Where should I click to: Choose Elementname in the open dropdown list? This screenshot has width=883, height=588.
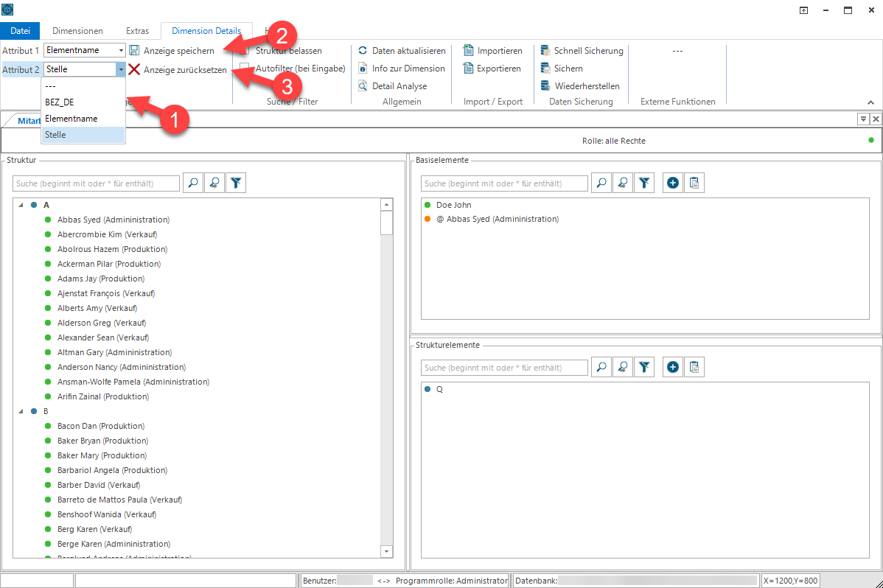pyautogui.click(x=83, y=119)
